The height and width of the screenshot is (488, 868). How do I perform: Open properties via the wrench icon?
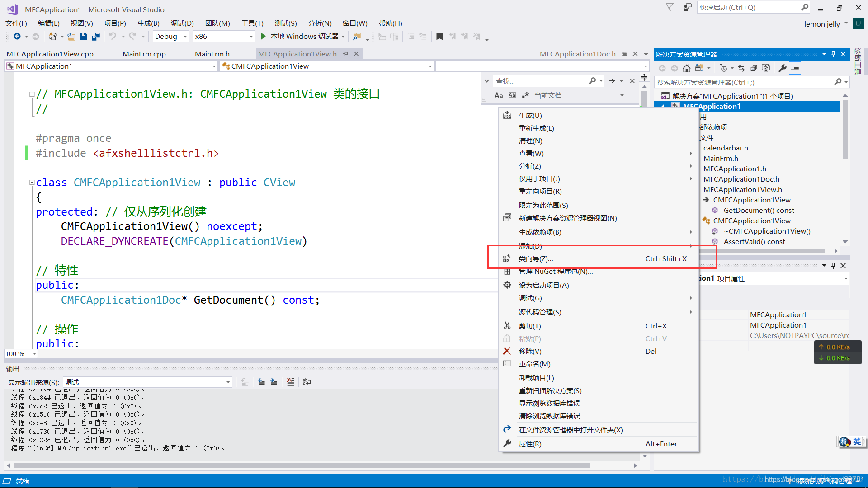[x=783, y=68]
